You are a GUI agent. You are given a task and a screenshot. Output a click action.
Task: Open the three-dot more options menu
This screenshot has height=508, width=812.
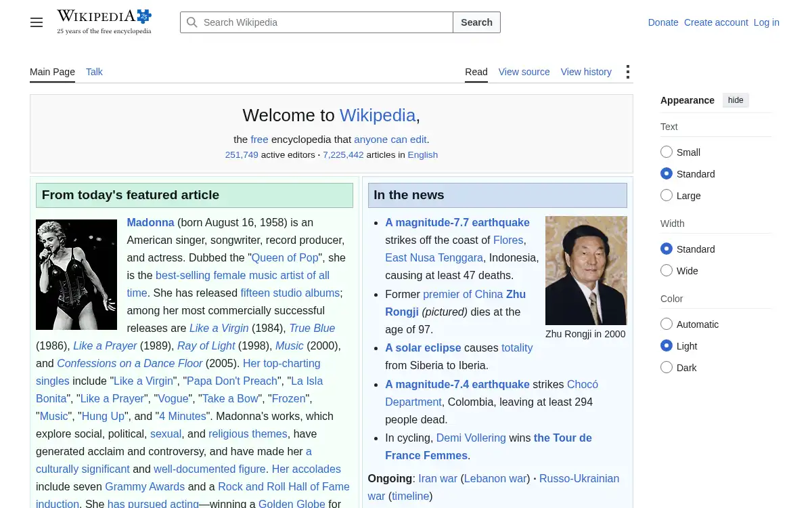[628, 72]
